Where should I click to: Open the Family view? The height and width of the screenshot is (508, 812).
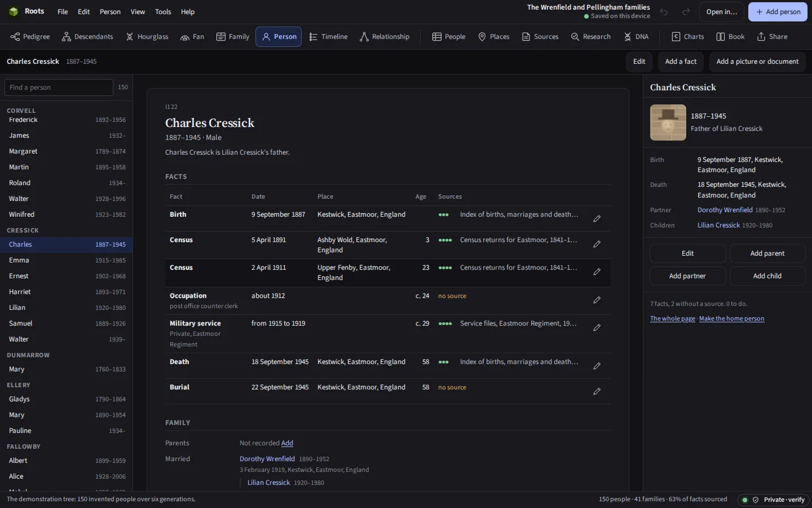click(233, 37)
